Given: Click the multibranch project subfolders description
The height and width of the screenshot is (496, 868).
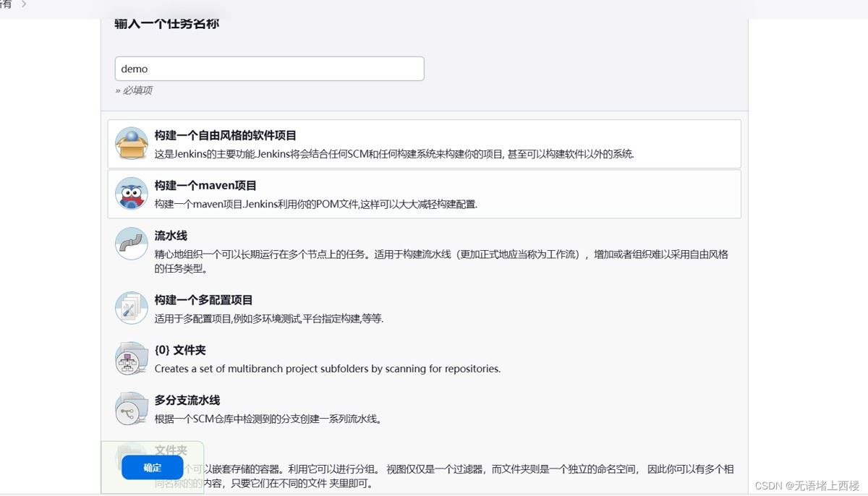Looking at the screenshot, I should (x=328, y=368).
